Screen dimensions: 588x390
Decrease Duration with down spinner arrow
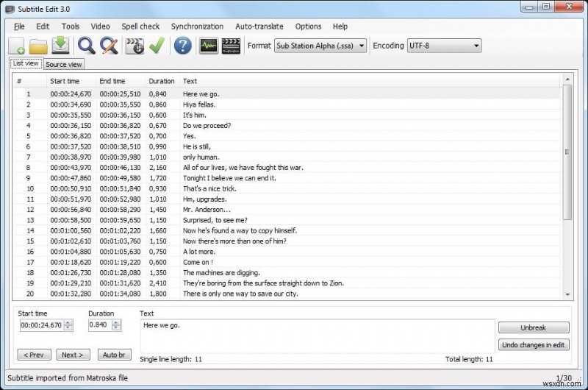pyautogui.click(x=117, y=327)
